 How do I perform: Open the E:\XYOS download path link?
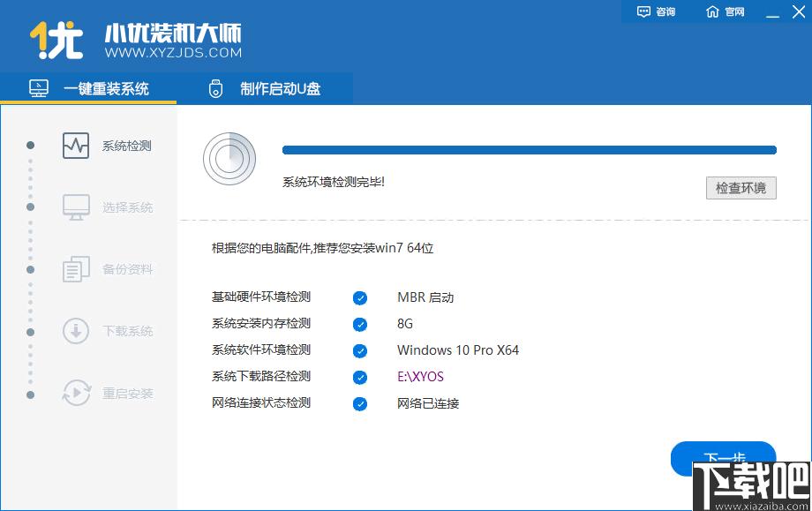(x=420, y=376)
